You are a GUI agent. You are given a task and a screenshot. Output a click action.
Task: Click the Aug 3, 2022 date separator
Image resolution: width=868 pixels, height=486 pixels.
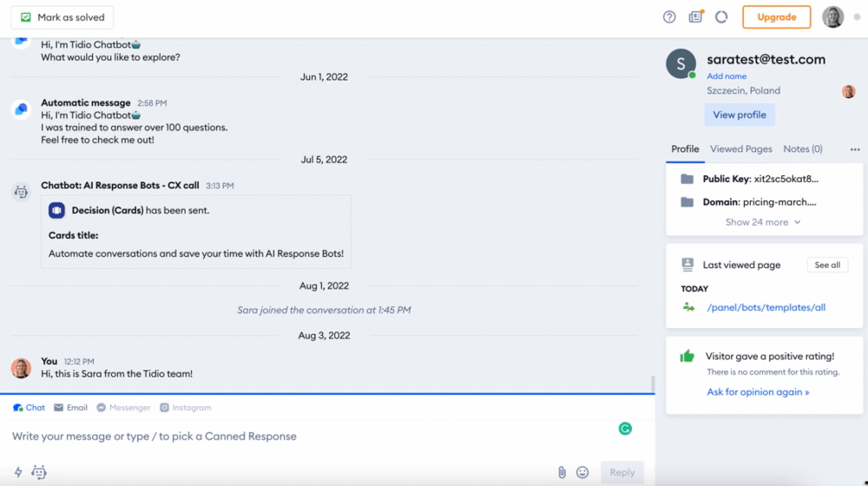click(x=324, y=336)
